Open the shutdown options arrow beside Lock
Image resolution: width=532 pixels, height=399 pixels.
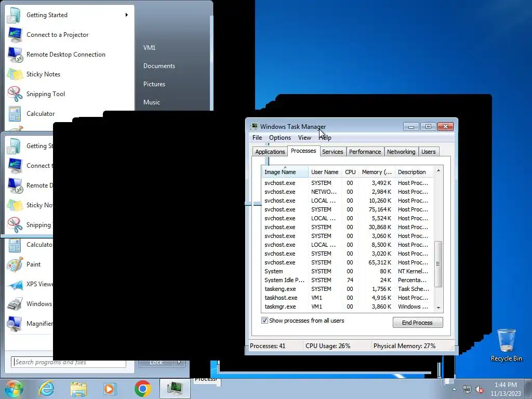tap(179, 362)
